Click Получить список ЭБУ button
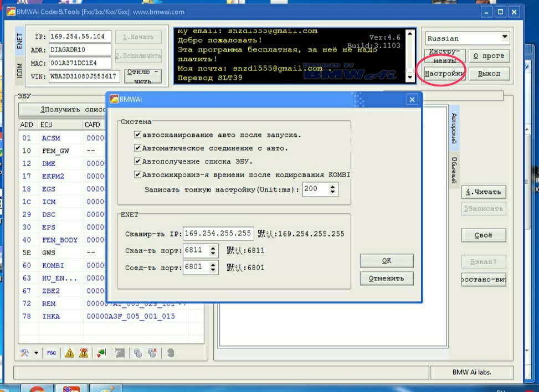 click(63, 110)
